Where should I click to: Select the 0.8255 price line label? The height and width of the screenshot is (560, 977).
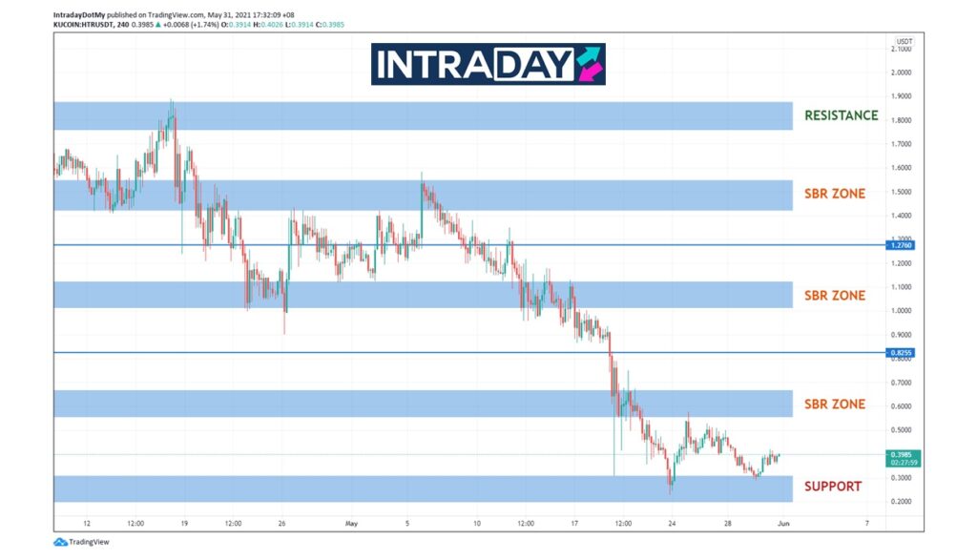click(902, 353)
